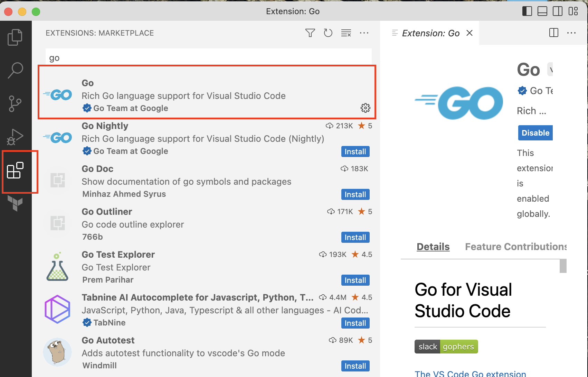Install Go Outliner extension

(x=355, y=237)
